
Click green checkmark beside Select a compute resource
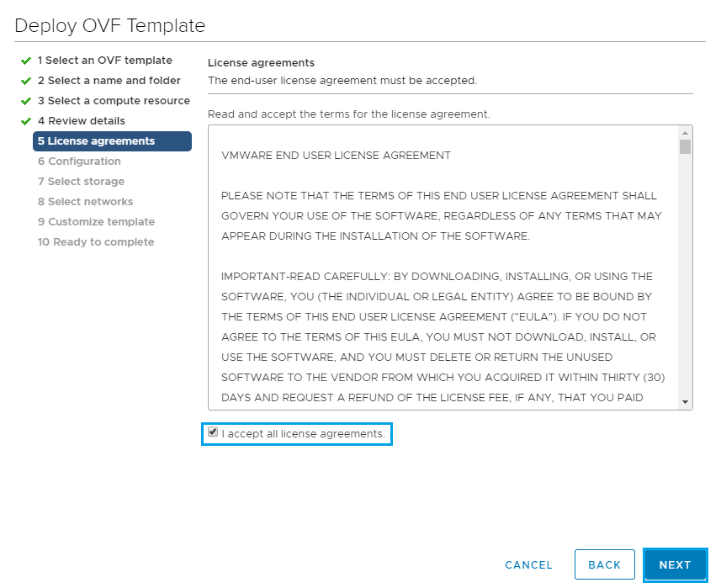coord(26,101)
